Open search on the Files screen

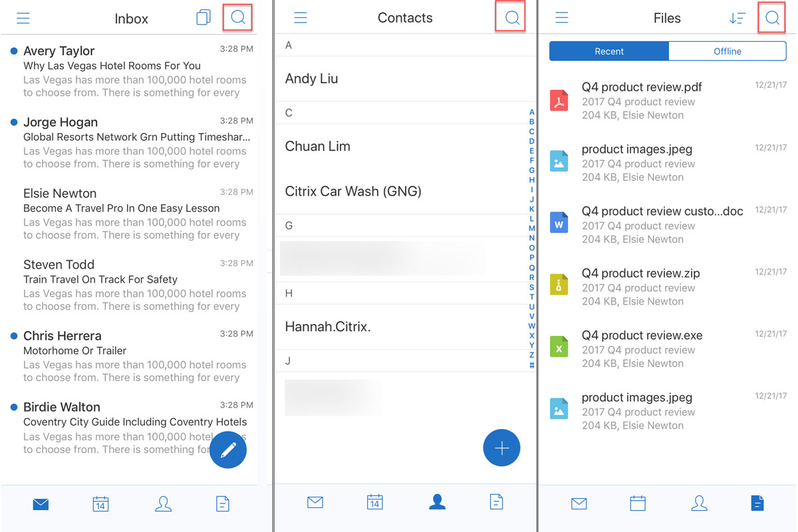[772, 18]
